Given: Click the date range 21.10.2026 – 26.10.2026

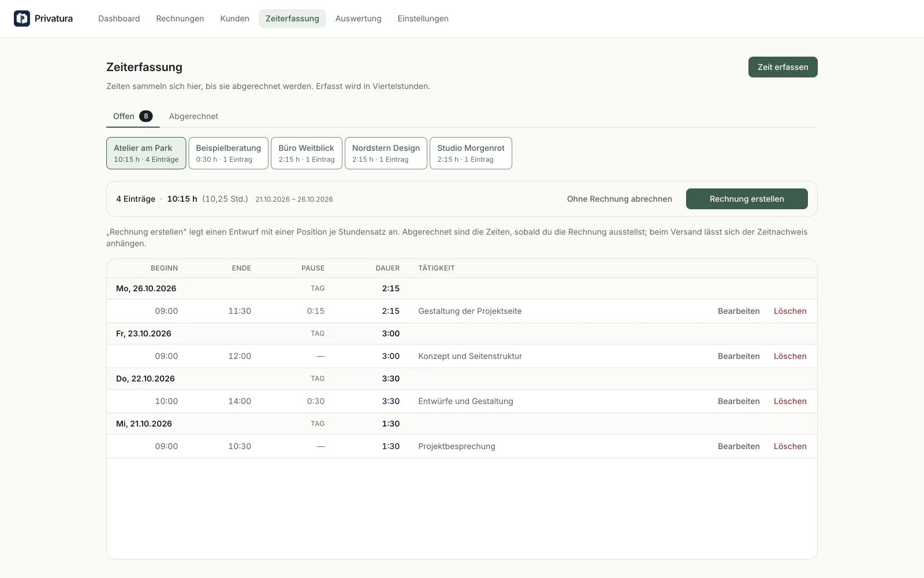Looking at the screenshot, I should [x=294, y=199].
